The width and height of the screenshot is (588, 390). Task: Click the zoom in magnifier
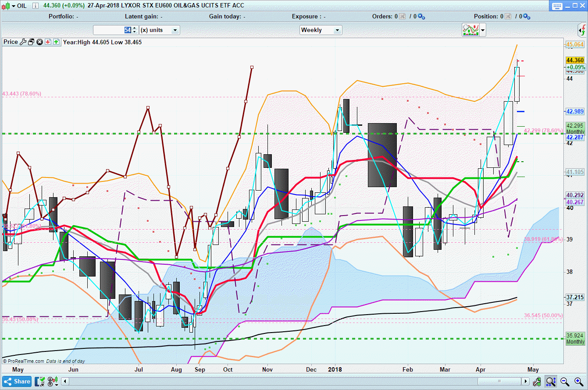pyautogui.click(x=579, y=382)
